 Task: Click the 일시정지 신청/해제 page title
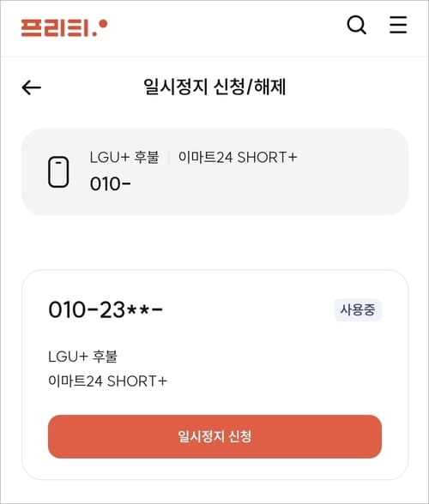[x=214, y=87]
